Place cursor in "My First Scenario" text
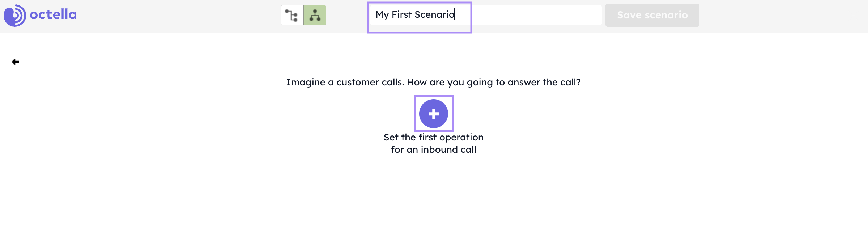This screenshot has height=231, width=868. (x=415, y=15)
